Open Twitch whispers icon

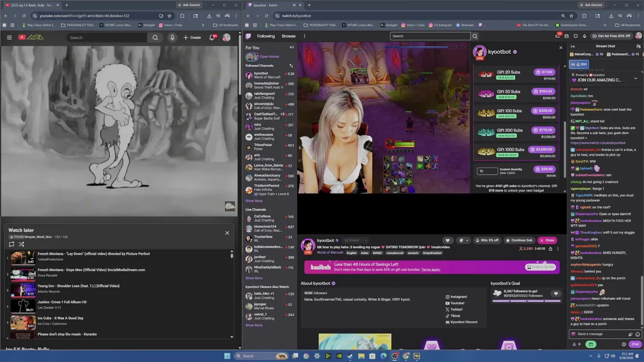[576, 36]
